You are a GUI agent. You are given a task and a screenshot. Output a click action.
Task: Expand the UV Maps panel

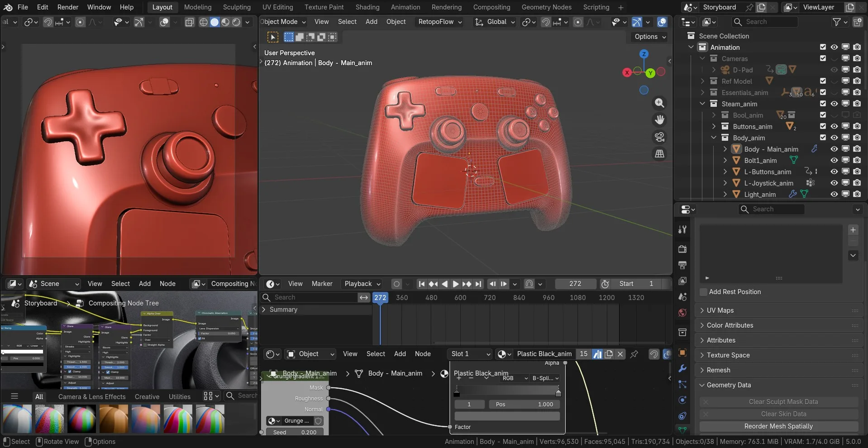point(779,310)
